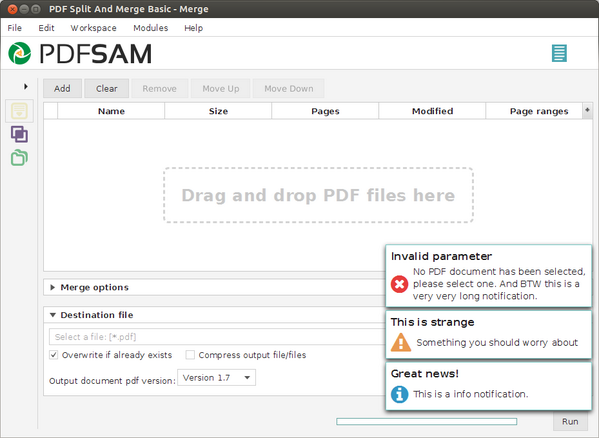Select the purple overlapping-squares module icon
The height and width of the screenshot is (438, 599).
[19, 134]
